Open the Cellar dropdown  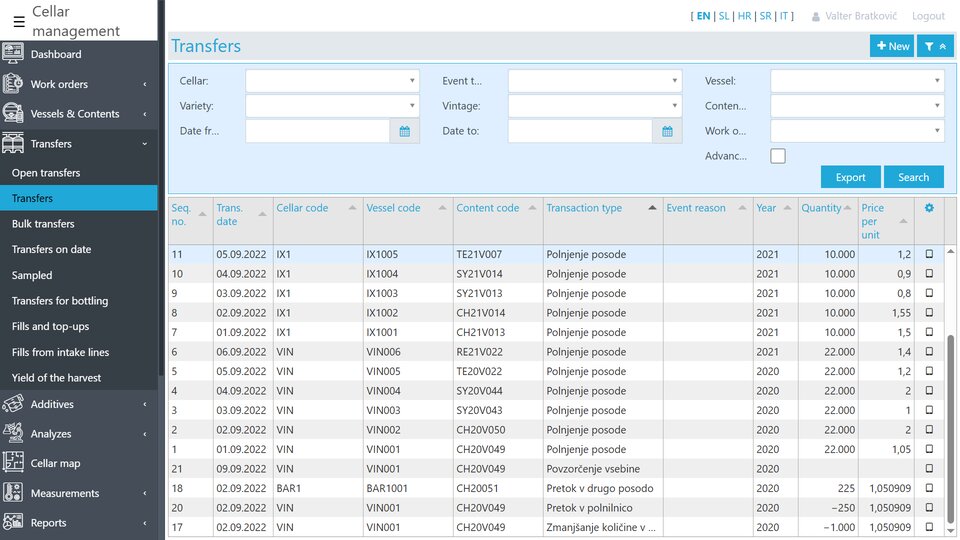pyautogui.click(x=332, y=81)
